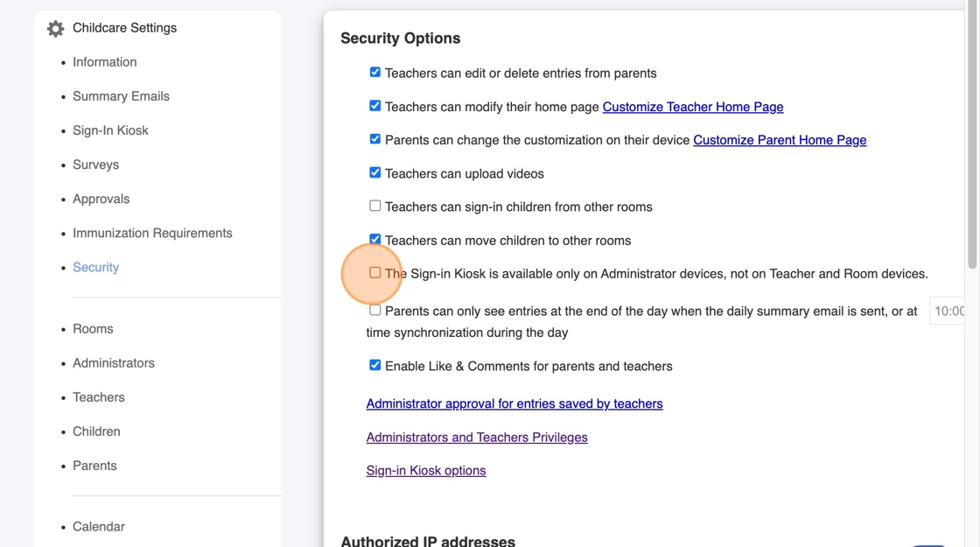This screenshot has height=547, width=980.
Task: Go to Summary Emails settings
Action: [121, 96]
